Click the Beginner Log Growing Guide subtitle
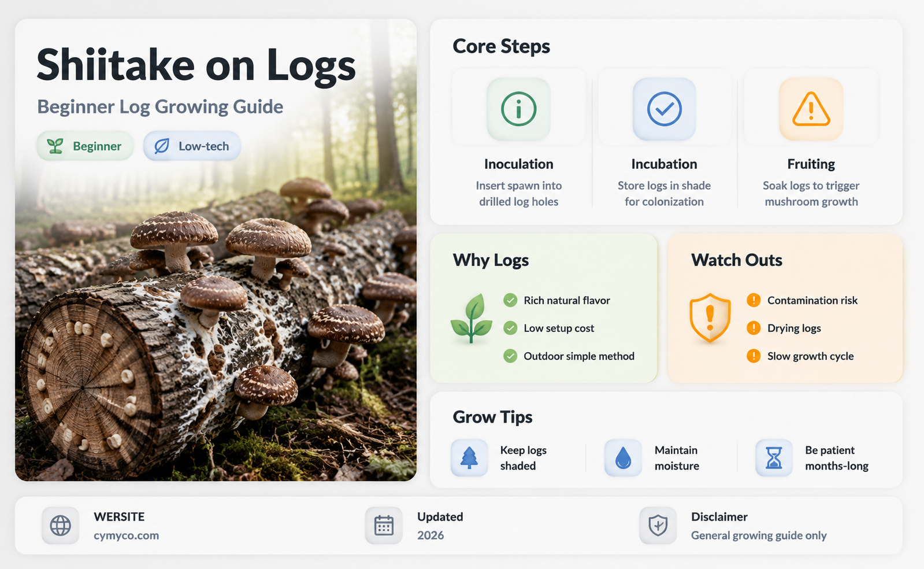 tap(160, 107)
